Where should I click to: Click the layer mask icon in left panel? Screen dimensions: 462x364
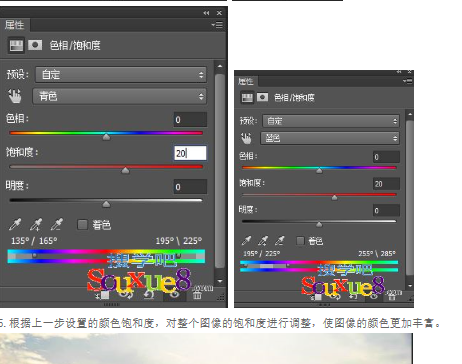click(35, 45)
